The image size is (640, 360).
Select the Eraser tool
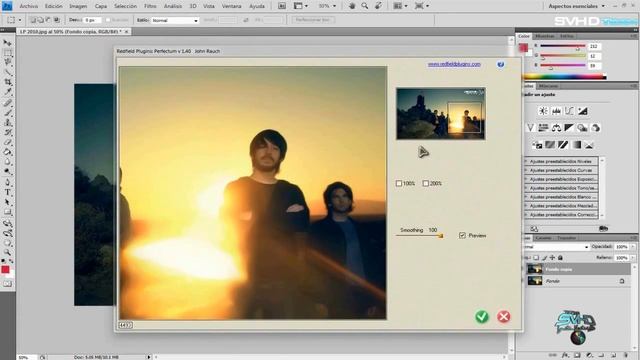pyautogui.click(x=7, y=142)
